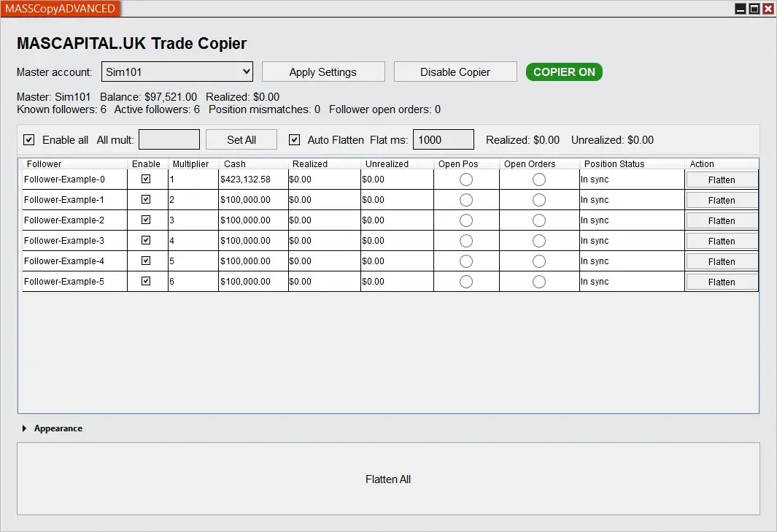Click Open Pos indicator for Follower-Example-2

click(x=465, y=220)
